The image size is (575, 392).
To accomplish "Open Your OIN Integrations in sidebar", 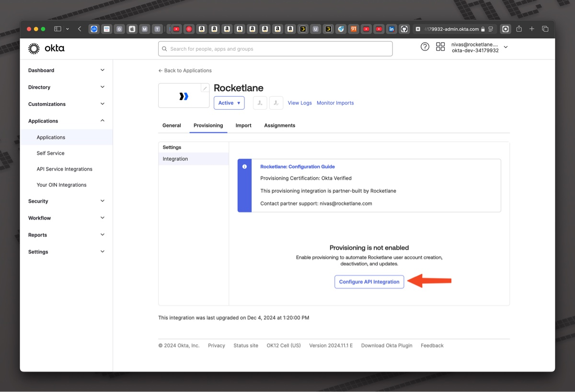I will [x=66, y=185].
